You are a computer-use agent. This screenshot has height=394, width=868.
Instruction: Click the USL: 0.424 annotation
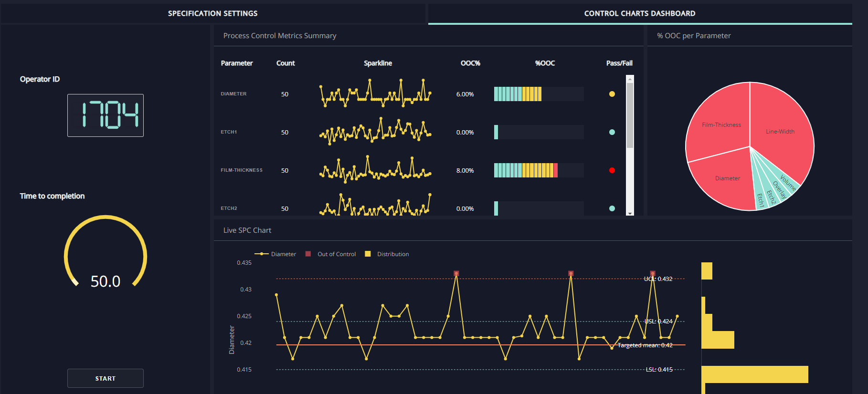pos(658,321)
